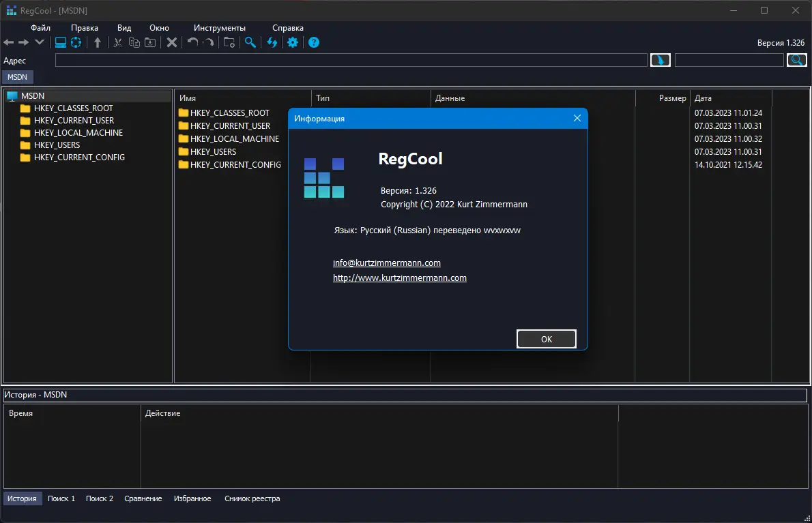Click the New key folder icon
The image size is (812, 523).
[229, 42]
